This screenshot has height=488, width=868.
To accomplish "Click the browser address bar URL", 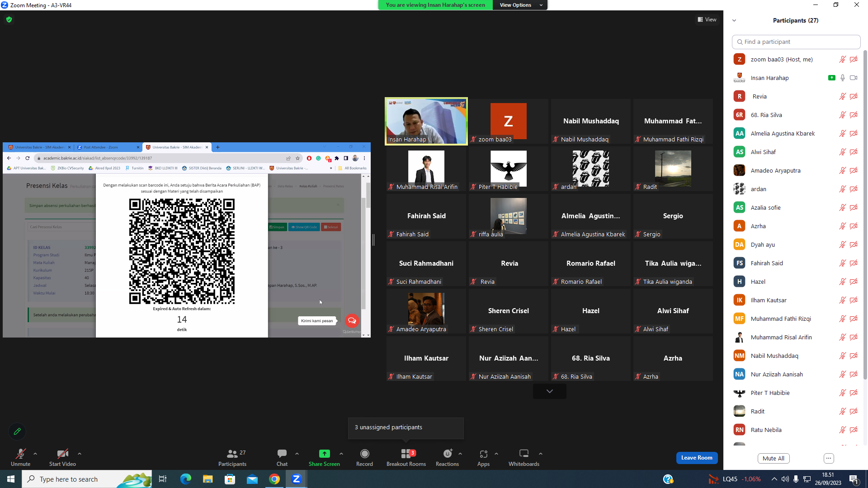I will click(98, 158).
